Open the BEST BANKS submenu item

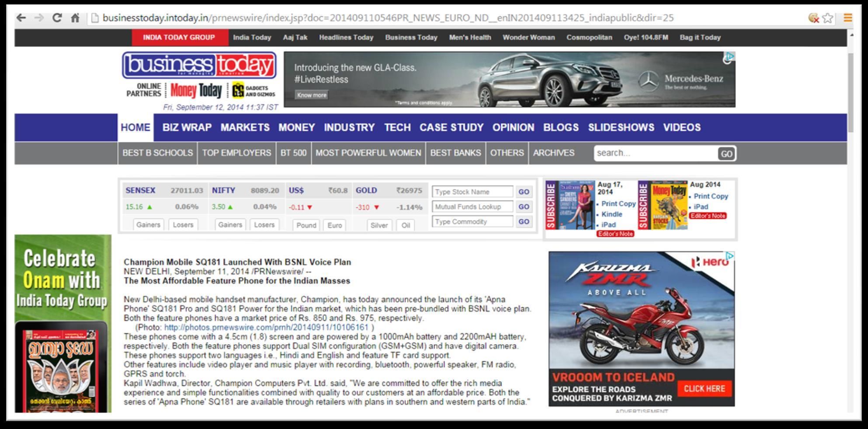(x=455, y=153)
